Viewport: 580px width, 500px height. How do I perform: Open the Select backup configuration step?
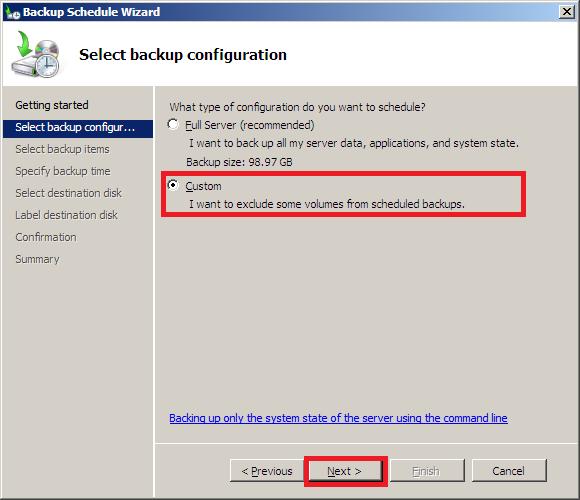point(78,128)
